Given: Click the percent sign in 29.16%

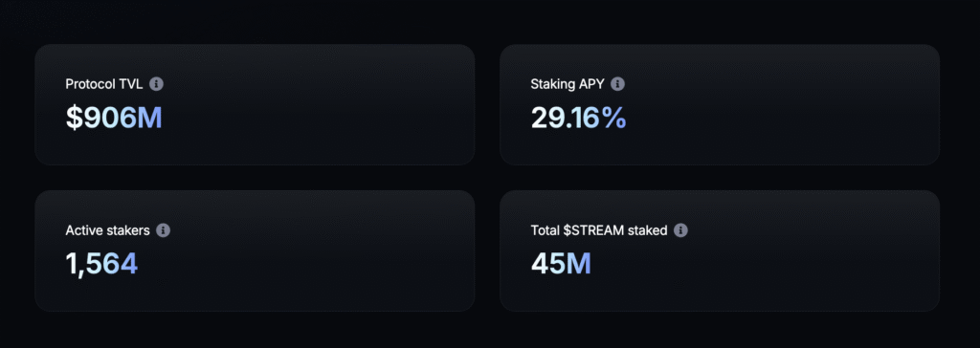Looking at the screenshot, I should click(614, 119).
